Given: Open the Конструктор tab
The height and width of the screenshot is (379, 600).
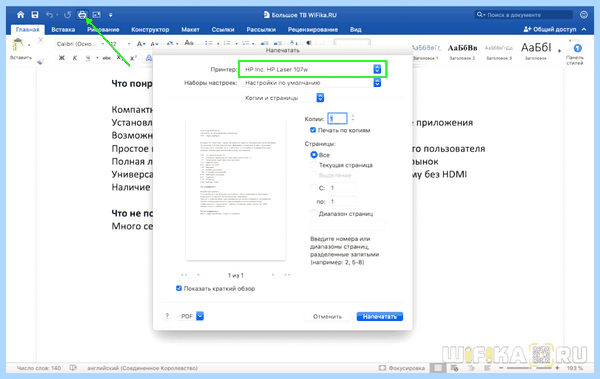Looking at the screenshot, I should click(x=150, y=29).
